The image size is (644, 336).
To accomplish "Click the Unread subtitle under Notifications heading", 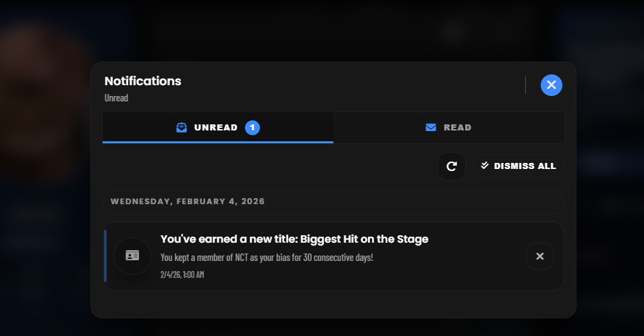I will tap(116, 98).
